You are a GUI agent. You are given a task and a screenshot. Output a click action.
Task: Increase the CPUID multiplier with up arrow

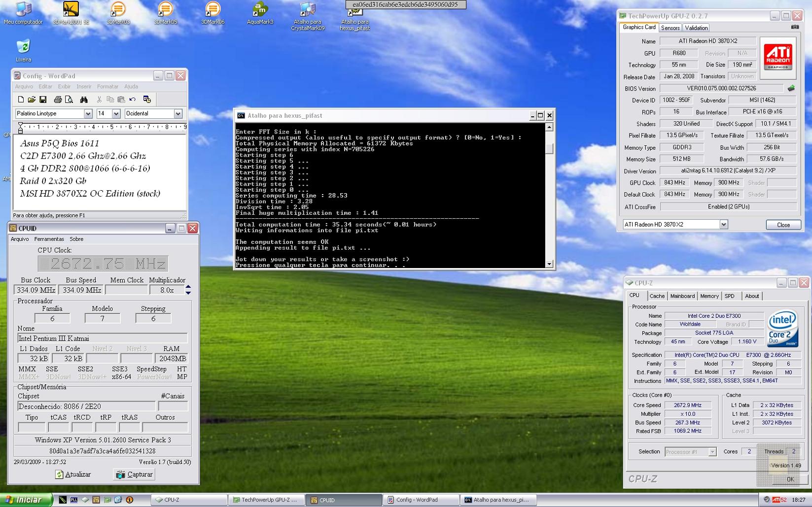(x=188, y=287)
